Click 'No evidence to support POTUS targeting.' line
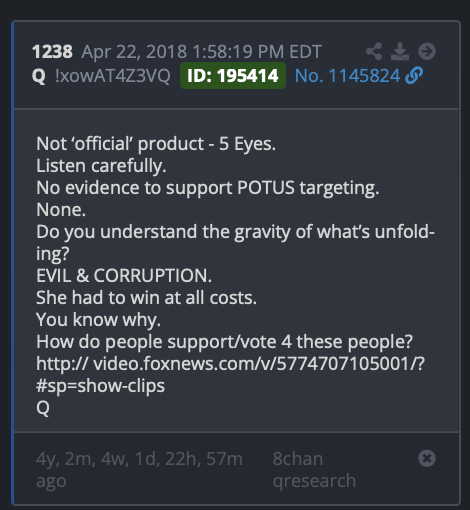 click(208, 188)
